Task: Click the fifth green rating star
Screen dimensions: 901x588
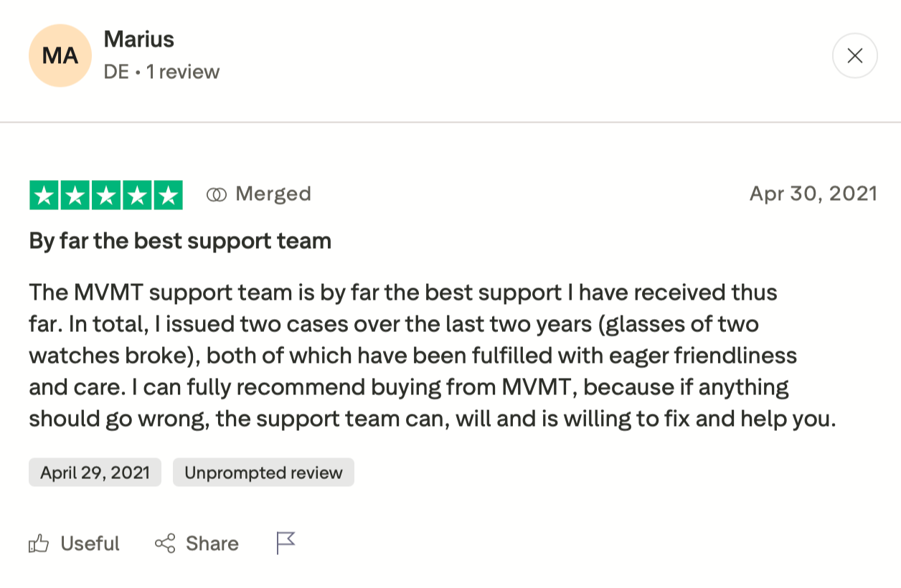Action: tap(168, 195)
